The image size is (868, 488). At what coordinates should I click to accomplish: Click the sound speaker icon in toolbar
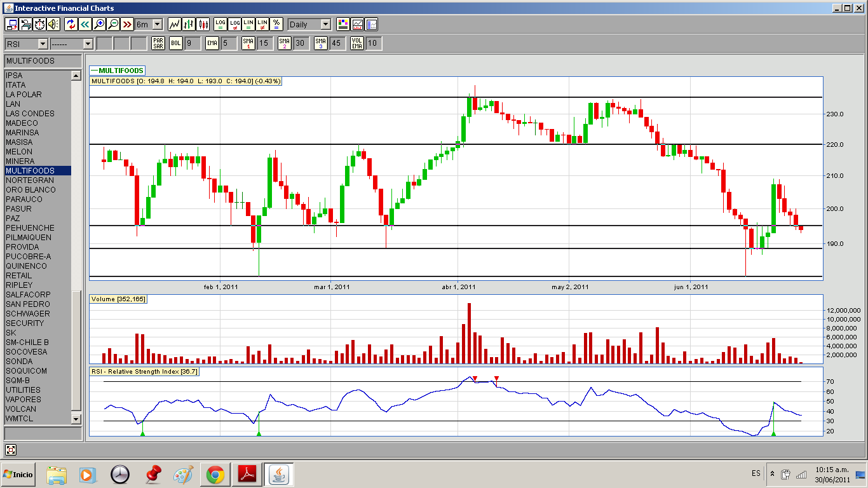click(53, 24)
